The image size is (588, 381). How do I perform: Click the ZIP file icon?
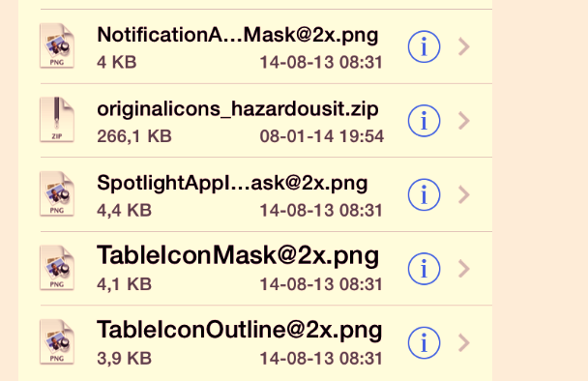point(57,120)
